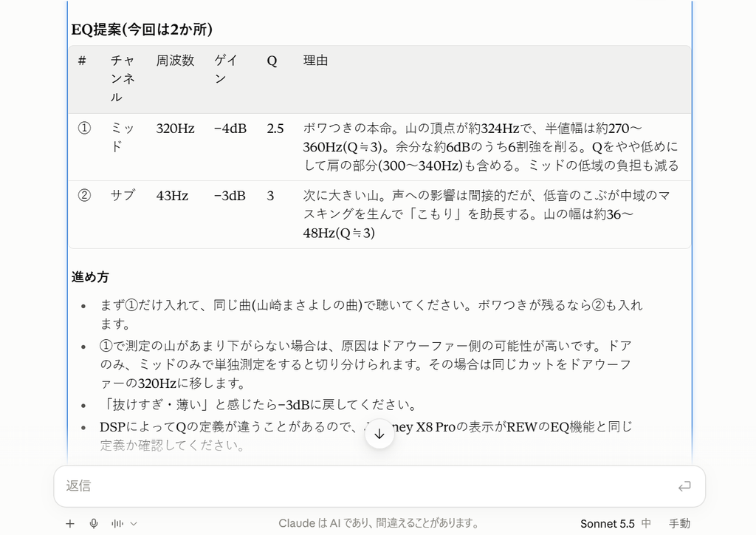
Task: Click the ミッド channel cell
Action: click(x=123, y=137)
